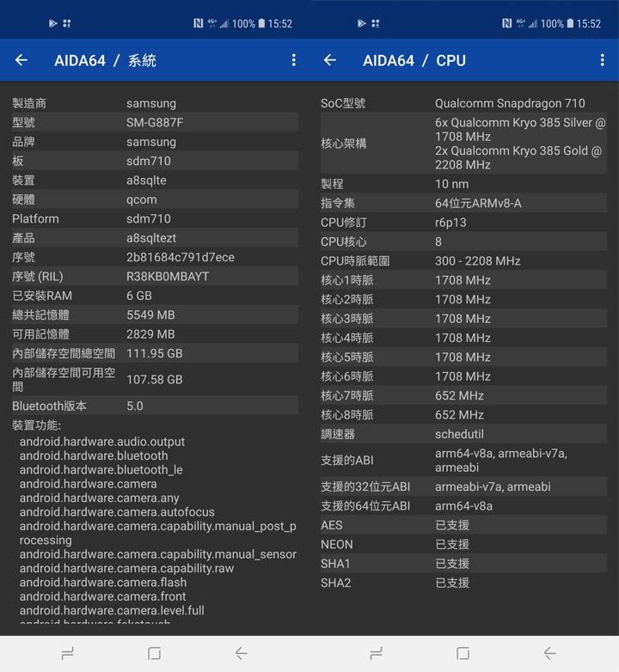Select Platform row value sdm710
This screenshot has height=672, width=619.
click(x=149, y=219)
